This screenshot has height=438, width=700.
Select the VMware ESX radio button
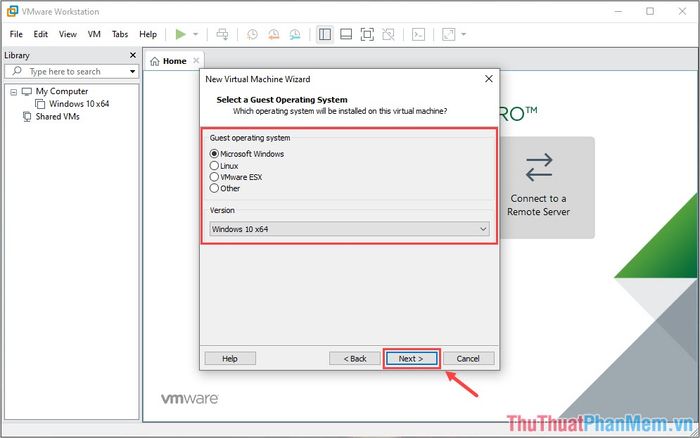tap(214, 177)
